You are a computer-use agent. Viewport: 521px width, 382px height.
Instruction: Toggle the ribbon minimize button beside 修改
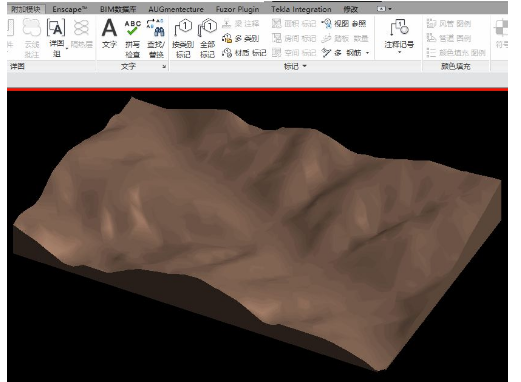coord(382,9)
